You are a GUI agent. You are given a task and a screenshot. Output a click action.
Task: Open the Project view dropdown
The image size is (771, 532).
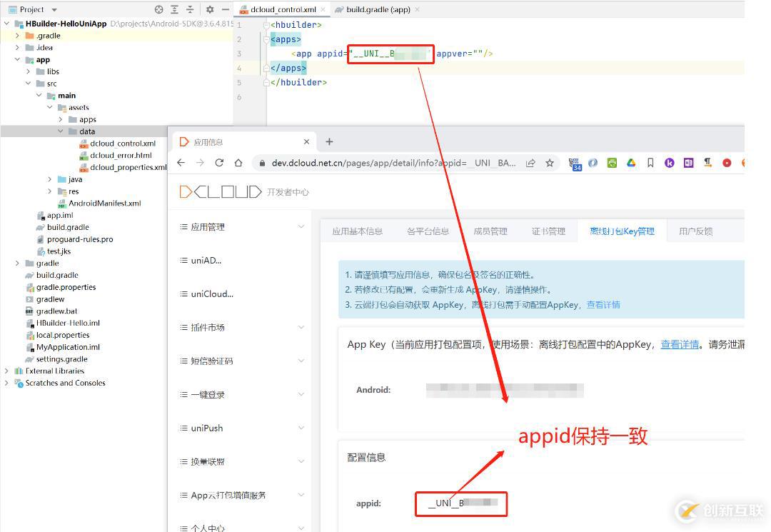coord(54,10)
